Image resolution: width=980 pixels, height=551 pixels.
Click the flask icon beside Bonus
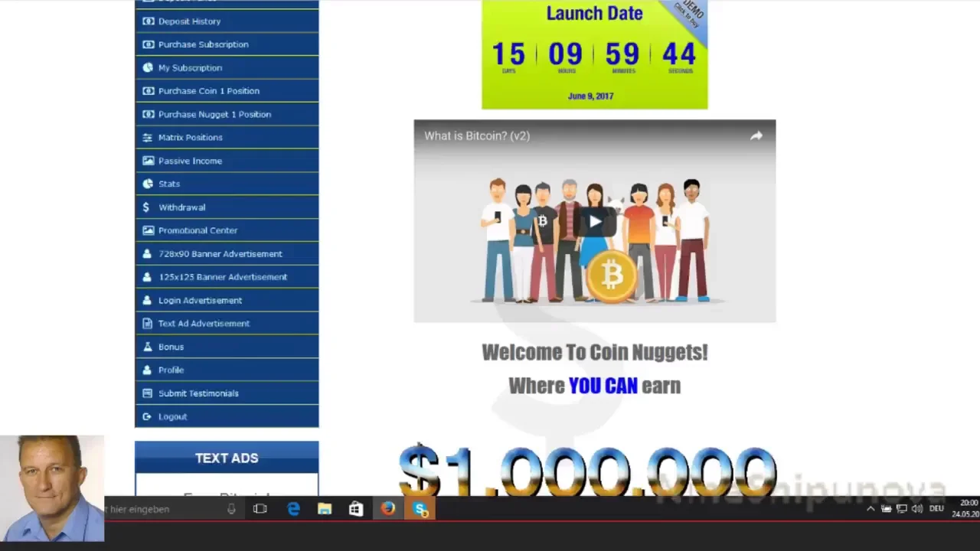click(x=148, y=347)
